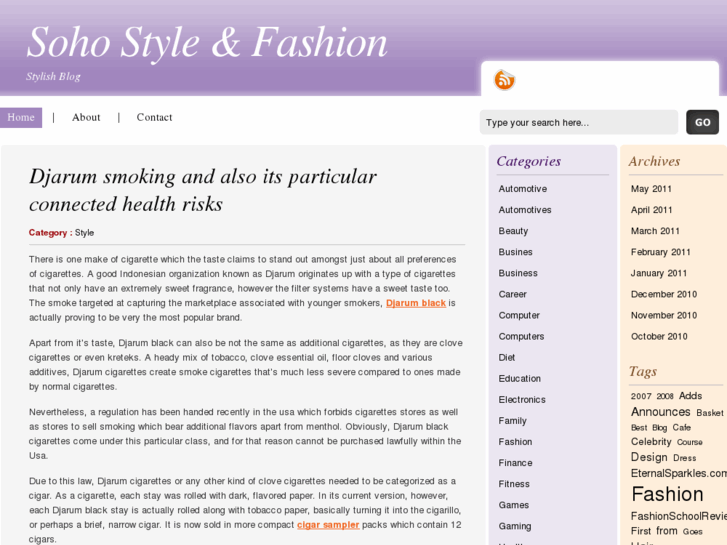Open the Soho Style & Fashion site title

point(207,43)
